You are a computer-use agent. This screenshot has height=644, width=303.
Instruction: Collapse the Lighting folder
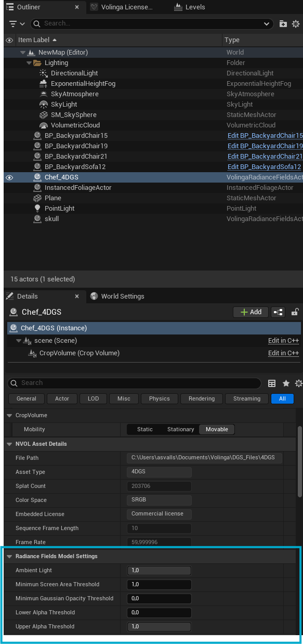click(x=29, y=63)
